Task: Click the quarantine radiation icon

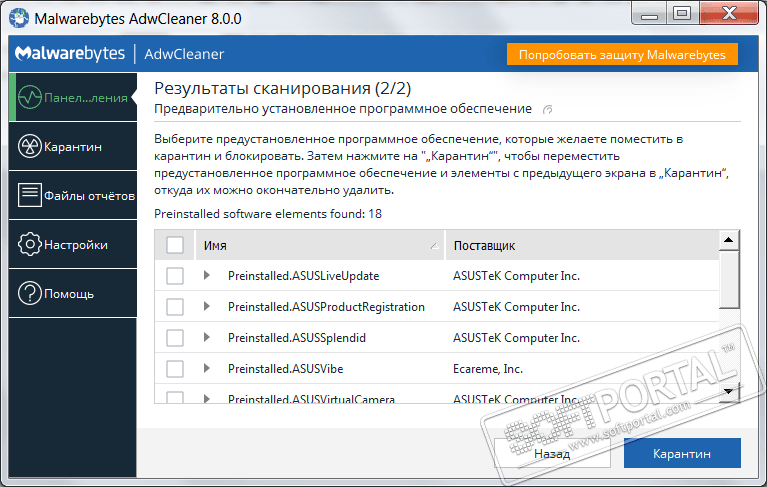Action: pyautogui.click(x=30, y=146)
